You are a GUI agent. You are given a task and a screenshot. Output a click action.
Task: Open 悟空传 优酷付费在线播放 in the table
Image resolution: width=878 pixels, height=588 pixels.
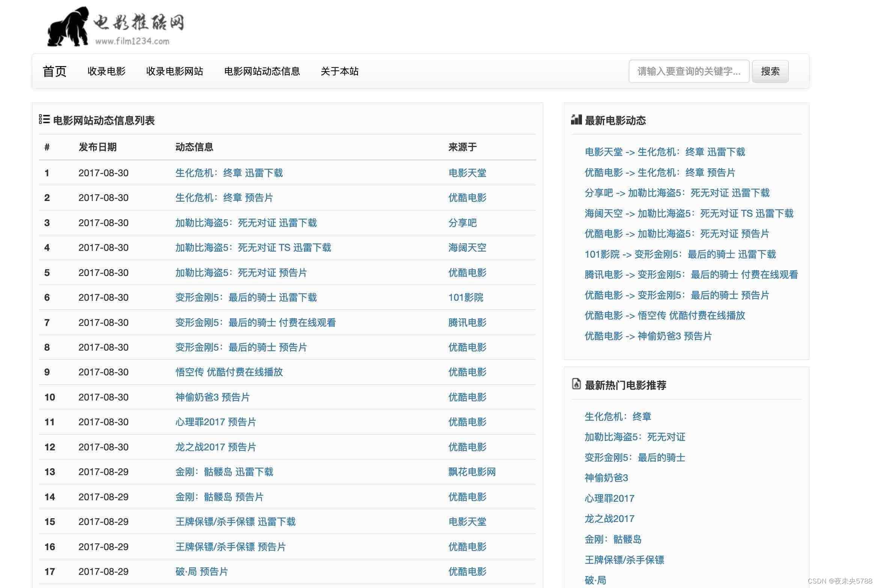pyautogui.click(x=229, y=372)
